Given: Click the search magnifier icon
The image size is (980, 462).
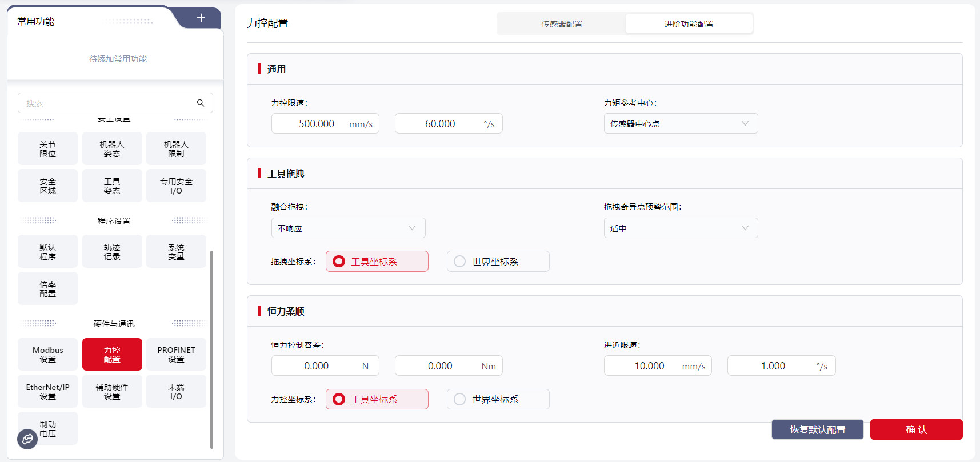Looking at the screenshot, I should pyautogui.click(x=201, y=103).
